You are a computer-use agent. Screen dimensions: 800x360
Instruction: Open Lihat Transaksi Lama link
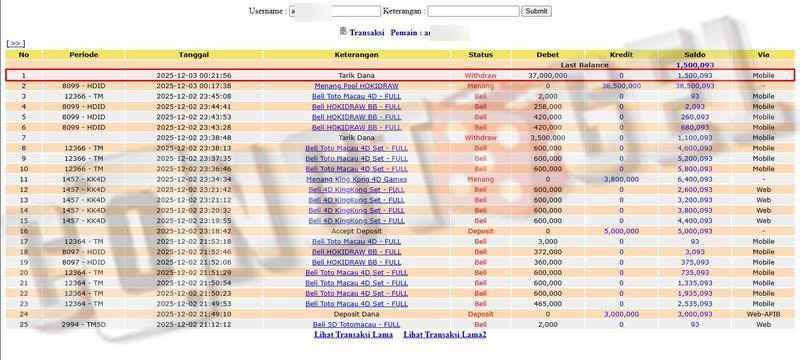(353, 335)
